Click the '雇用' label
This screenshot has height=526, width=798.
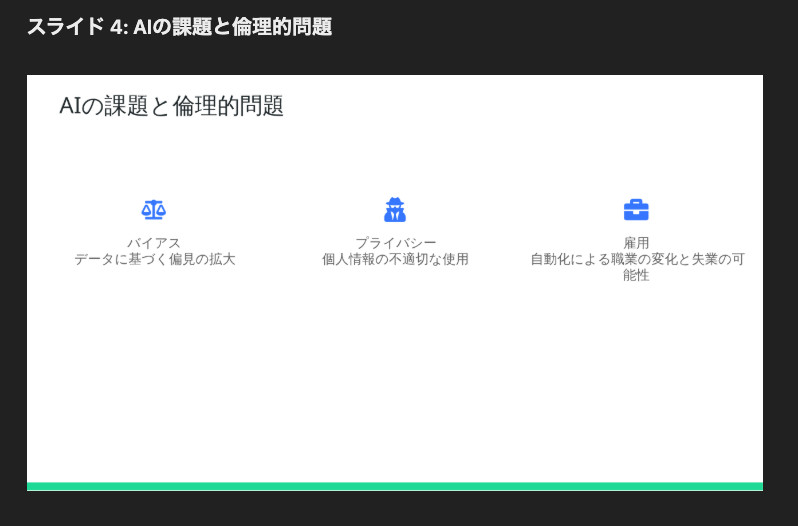click(636, 243)
